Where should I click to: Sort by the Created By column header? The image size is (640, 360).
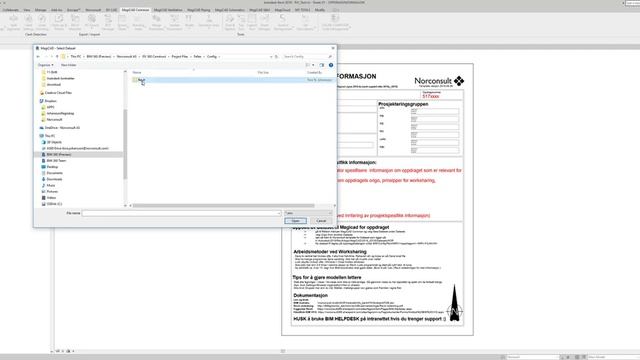[x=315, y=73]
